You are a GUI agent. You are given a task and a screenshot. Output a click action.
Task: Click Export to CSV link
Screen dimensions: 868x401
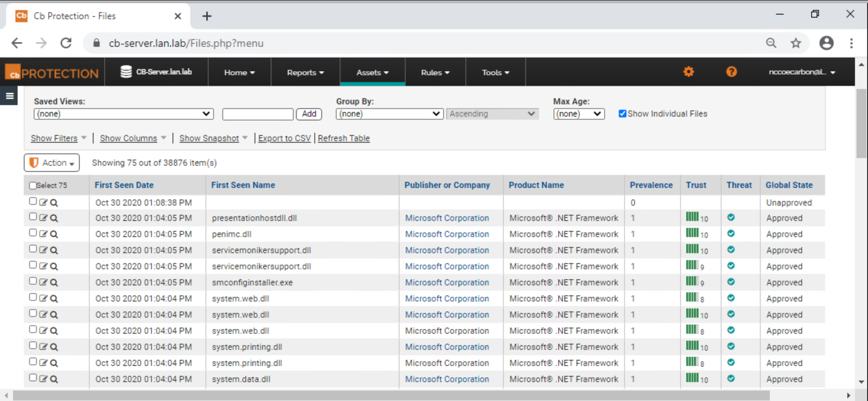coord(284,138)
